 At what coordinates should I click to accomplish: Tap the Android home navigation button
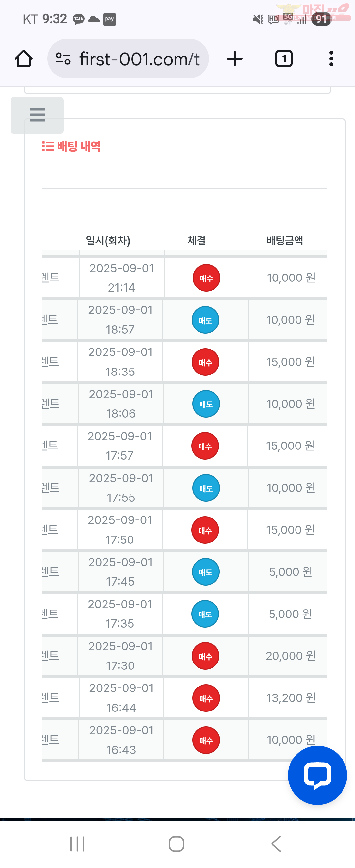tap(177, 844)
